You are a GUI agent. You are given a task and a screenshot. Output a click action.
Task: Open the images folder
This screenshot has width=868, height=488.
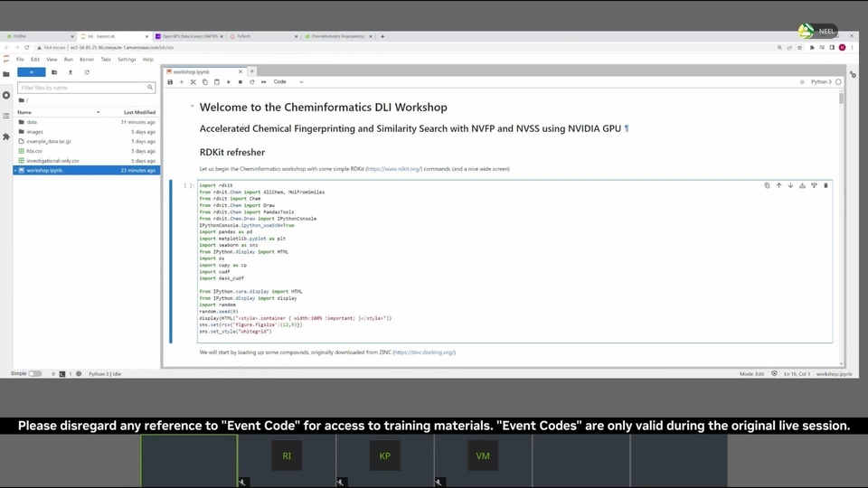(86, 132)
